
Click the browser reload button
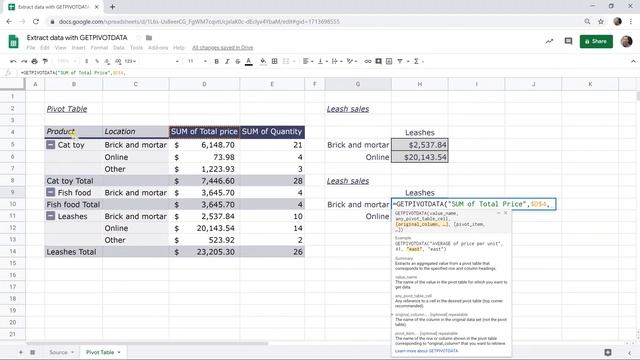[x=36, y=21]
